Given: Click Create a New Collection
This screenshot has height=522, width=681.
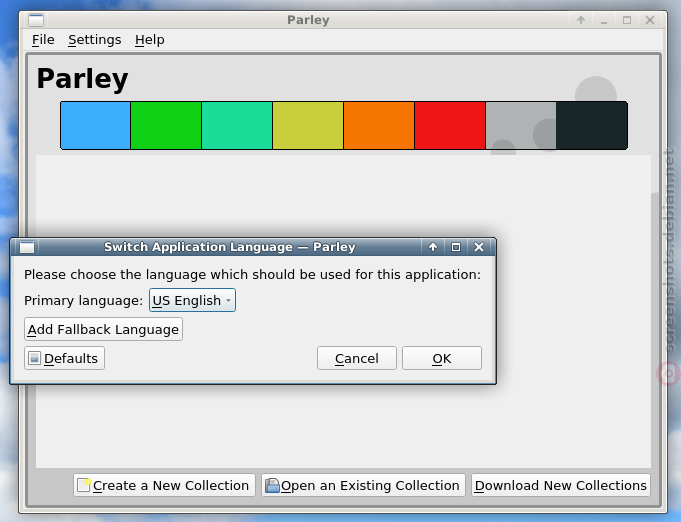Looking at the screenshot, I should pos(164,485).
